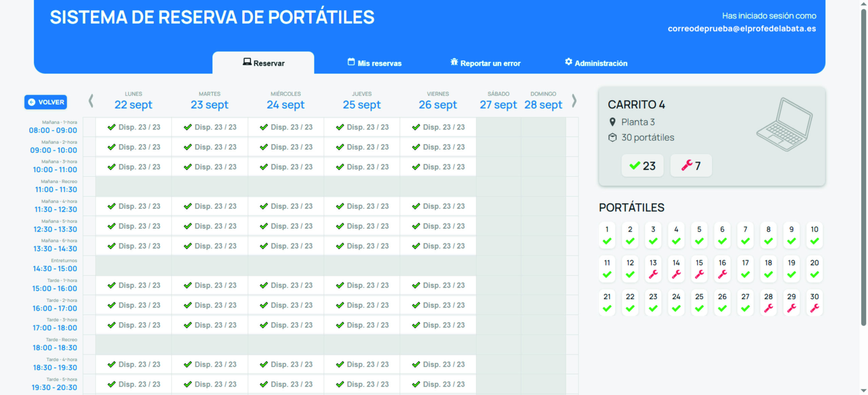Select laptop 5 available checkmark
Image resolution: width=868 pixels, height=395 pixels.
click(x=699, y=241)
